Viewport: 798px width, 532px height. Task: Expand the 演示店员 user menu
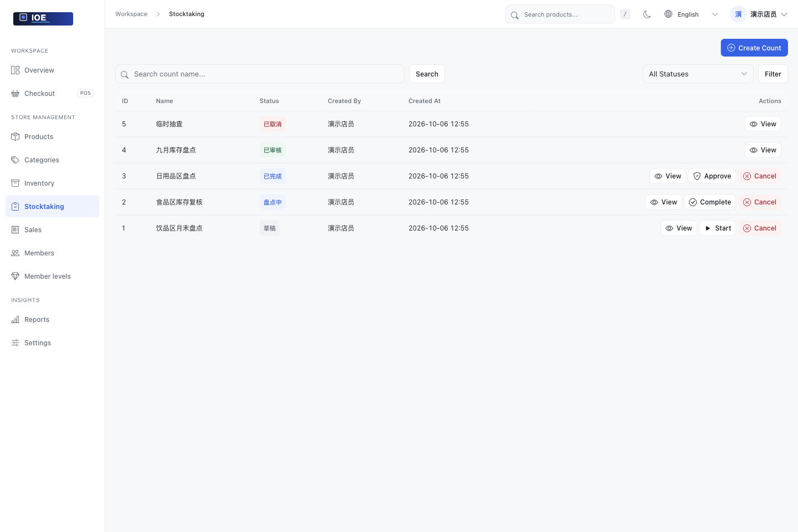point(760,14)
